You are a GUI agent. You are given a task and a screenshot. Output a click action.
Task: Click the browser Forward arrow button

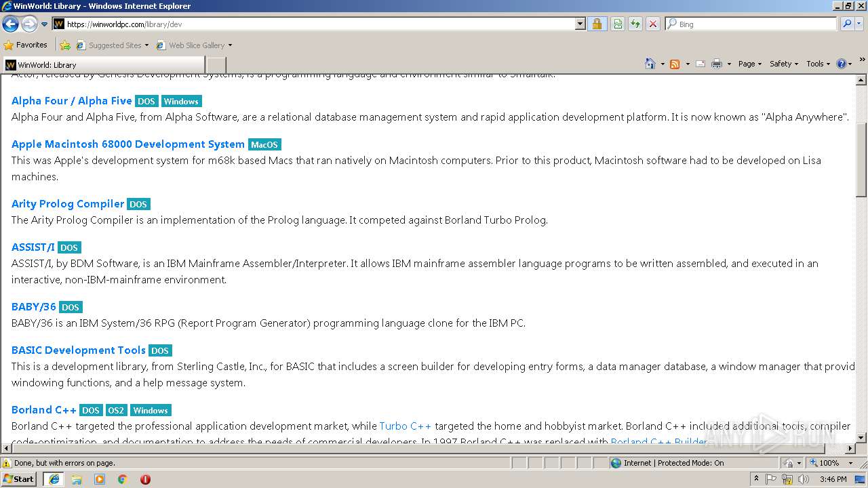28,24
